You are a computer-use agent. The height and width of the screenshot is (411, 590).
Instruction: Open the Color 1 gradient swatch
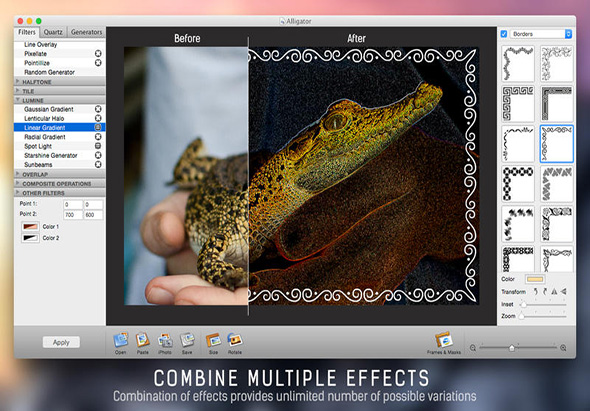[30, 227]
